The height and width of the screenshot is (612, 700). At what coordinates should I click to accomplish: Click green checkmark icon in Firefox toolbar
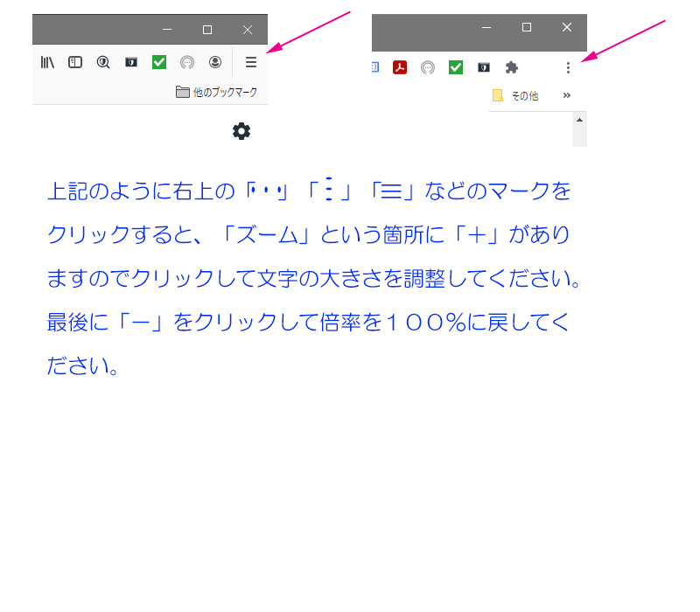coord(159,62)
